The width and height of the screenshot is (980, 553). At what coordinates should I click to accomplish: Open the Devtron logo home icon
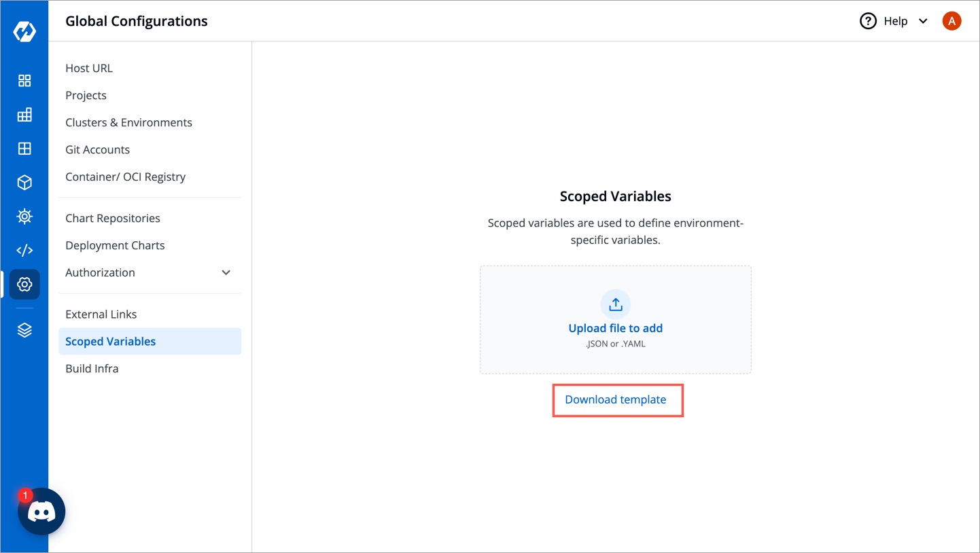tap(24, 31)
